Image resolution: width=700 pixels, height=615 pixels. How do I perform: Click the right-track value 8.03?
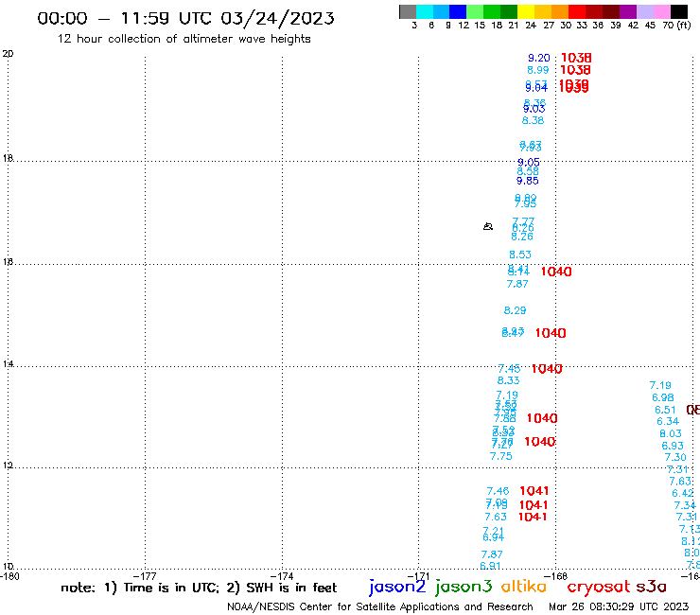[x=671, y=433]
